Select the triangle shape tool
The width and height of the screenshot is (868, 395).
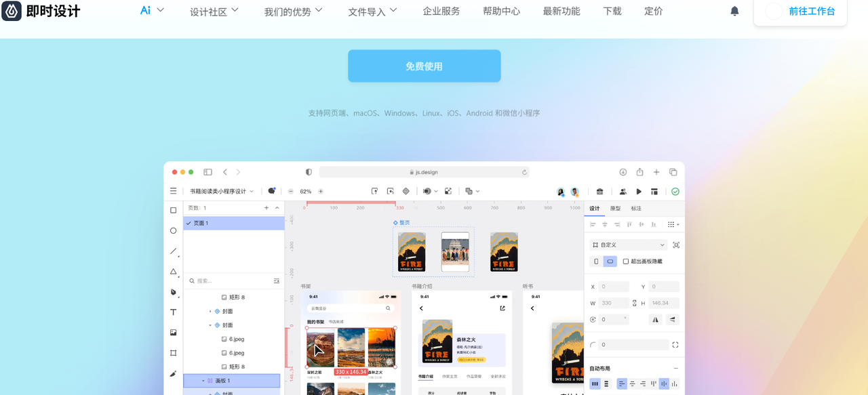click(x=173, y=272)
